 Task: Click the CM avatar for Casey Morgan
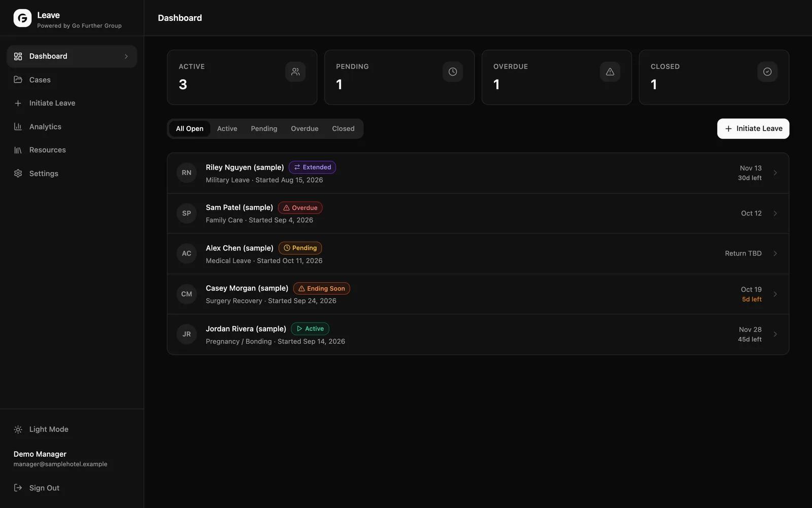point(187,294)
